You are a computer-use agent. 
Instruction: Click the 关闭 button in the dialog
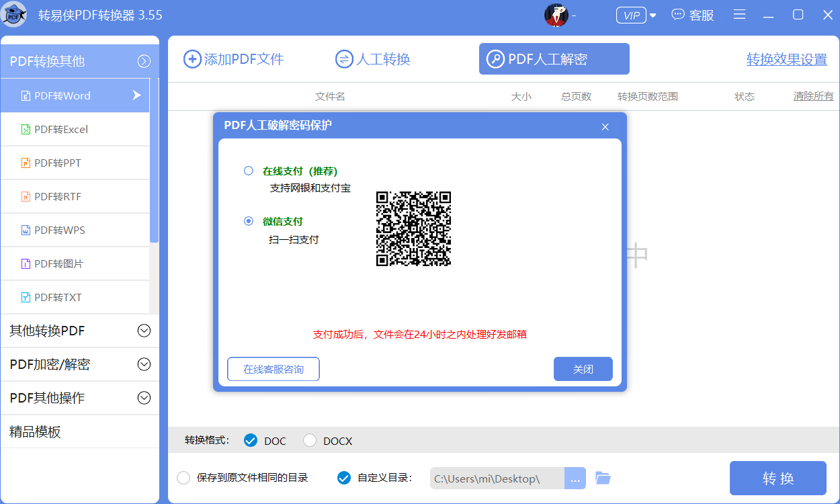(583, 369)
